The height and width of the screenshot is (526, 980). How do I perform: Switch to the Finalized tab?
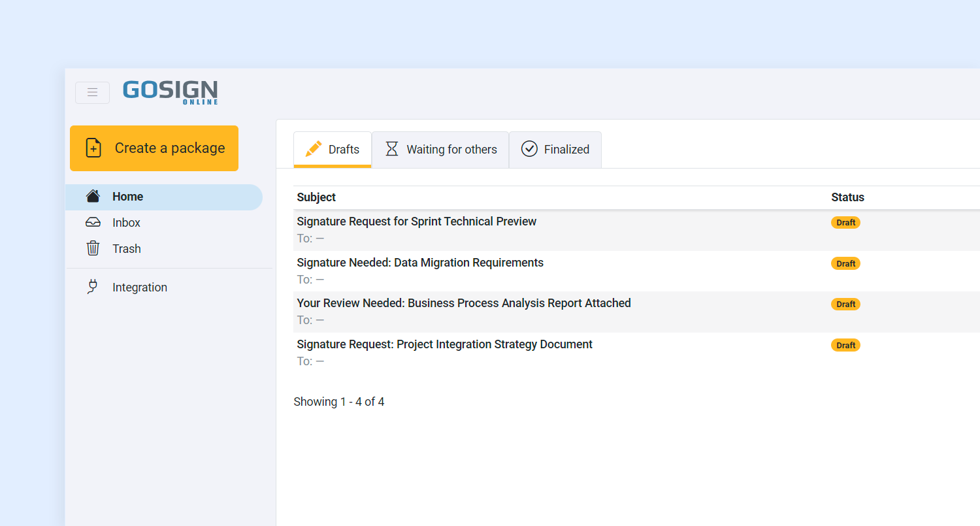click(x=566, y=150)
